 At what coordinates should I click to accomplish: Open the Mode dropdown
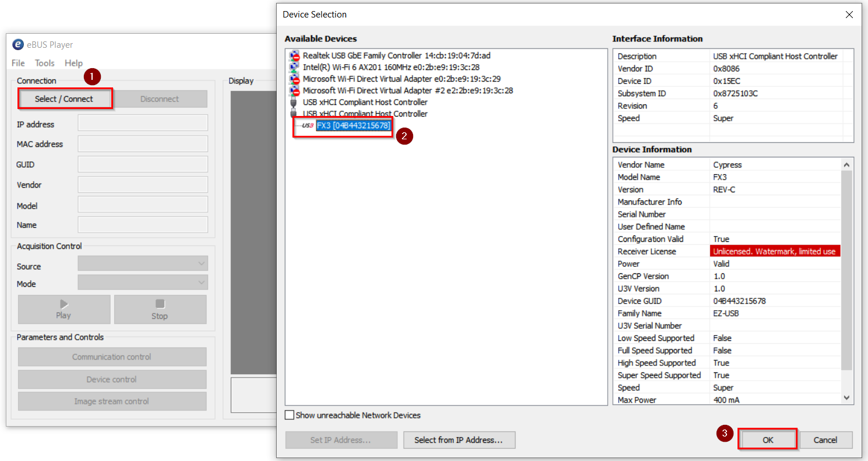pos(143,283)
